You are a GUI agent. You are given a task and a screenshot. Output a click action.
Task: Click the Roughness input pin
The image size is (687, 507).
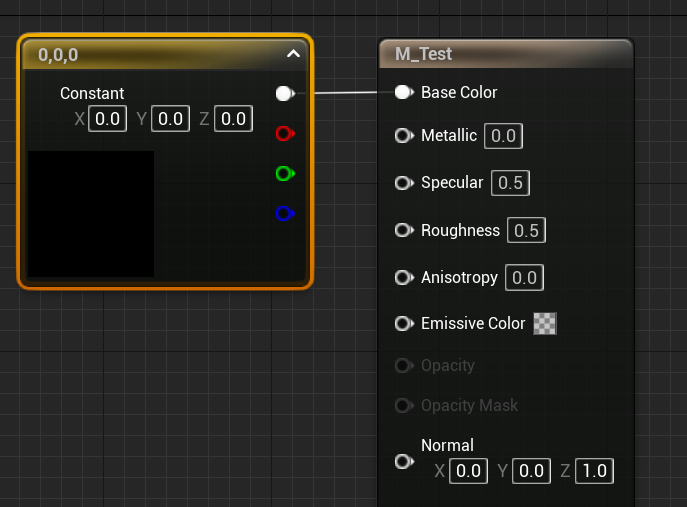coord(404,230)
